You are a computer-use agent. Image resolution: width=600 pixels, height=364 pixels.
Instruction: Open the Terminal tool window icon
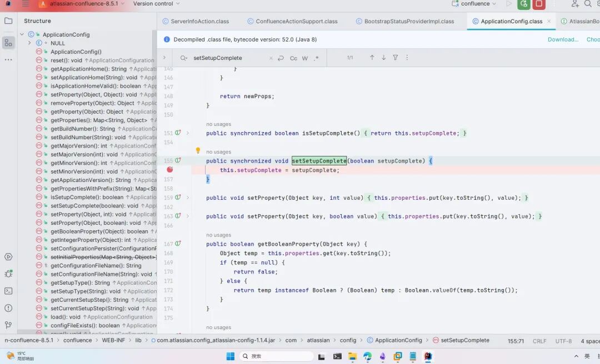point(8,291)
